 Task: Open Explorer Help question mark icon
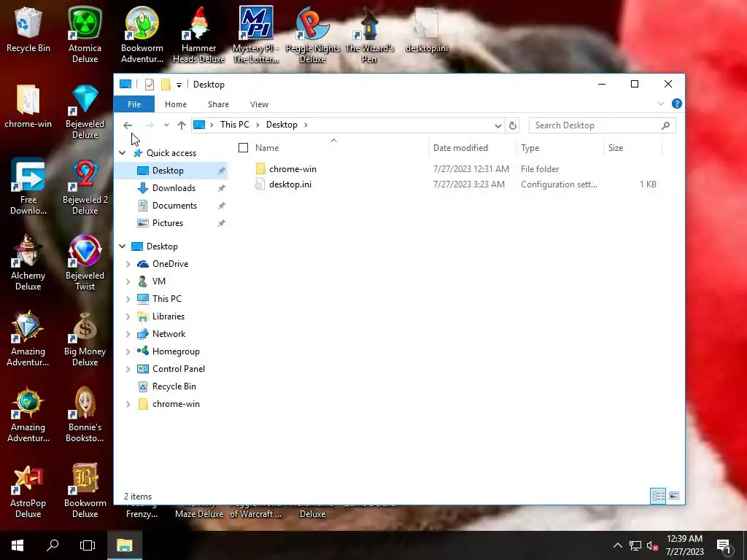click(676, 104)
